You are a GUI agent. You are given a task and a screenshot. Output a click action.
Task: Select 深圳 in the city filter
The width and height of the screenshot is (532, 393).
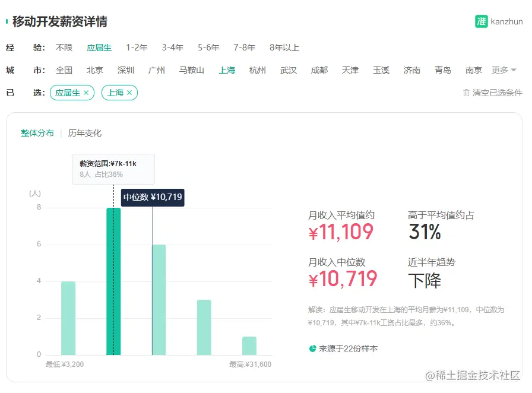coord(126,69)
